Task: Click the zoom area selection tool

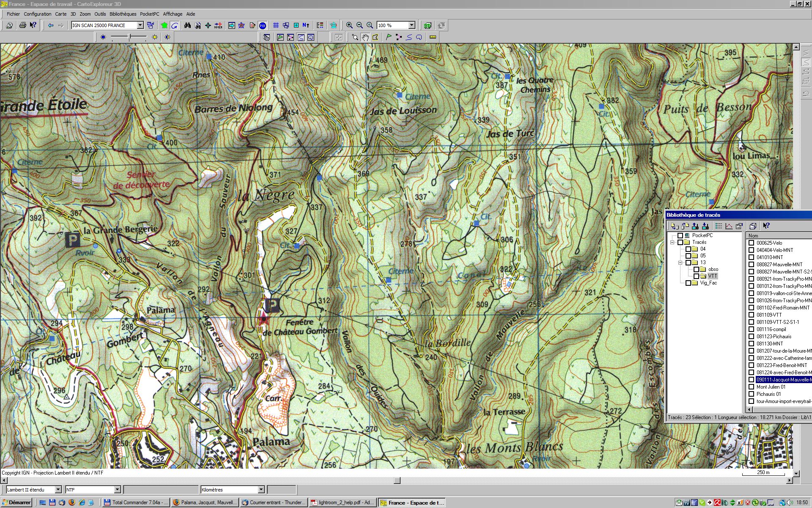Action: point(355,37)
